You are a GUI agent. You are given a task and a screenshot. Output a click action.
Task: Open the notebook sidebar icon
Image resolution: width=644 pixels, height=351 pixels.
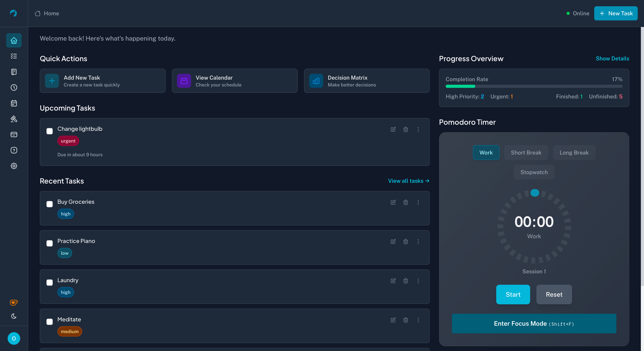click(14, 72)
